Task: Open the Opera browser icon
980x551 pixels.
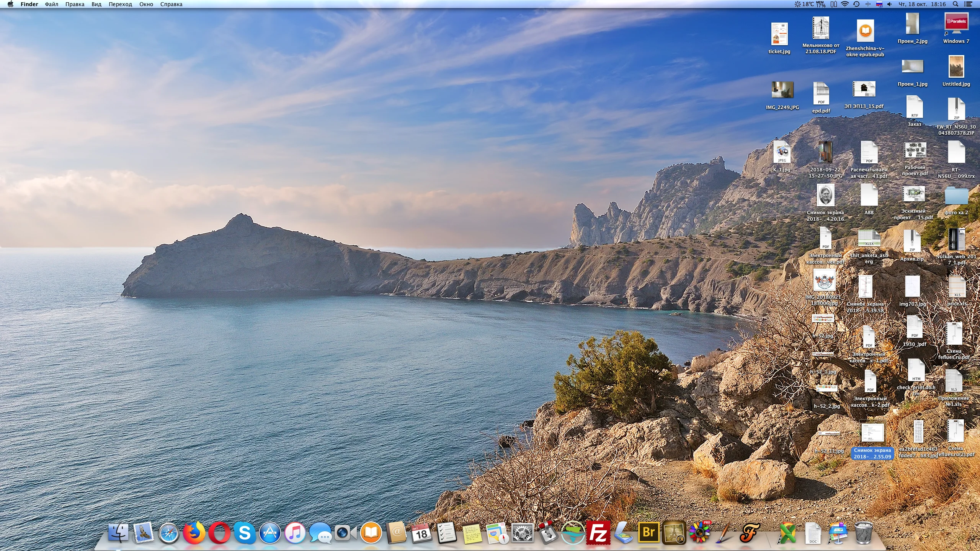Action: pos(219,532)
